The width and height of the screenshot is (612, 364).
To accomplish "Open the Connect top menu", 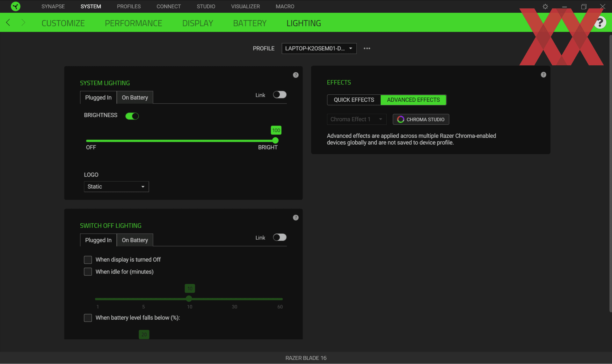I will tap(169, 6).
